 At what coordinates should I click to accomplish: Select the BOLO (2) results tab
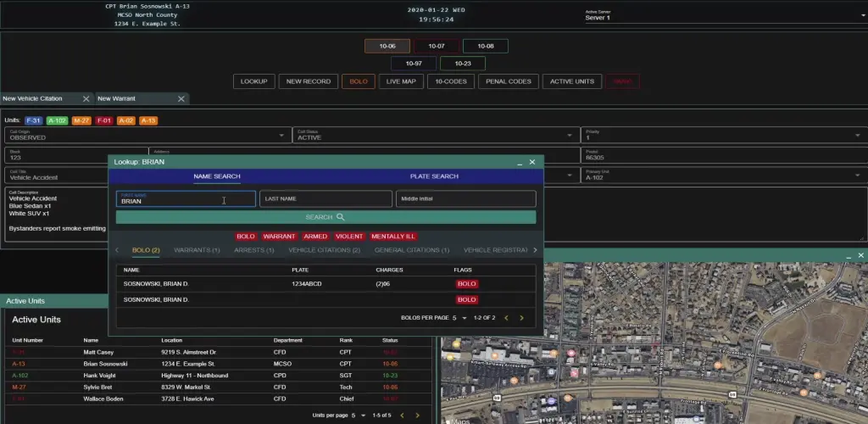point(146,250)
